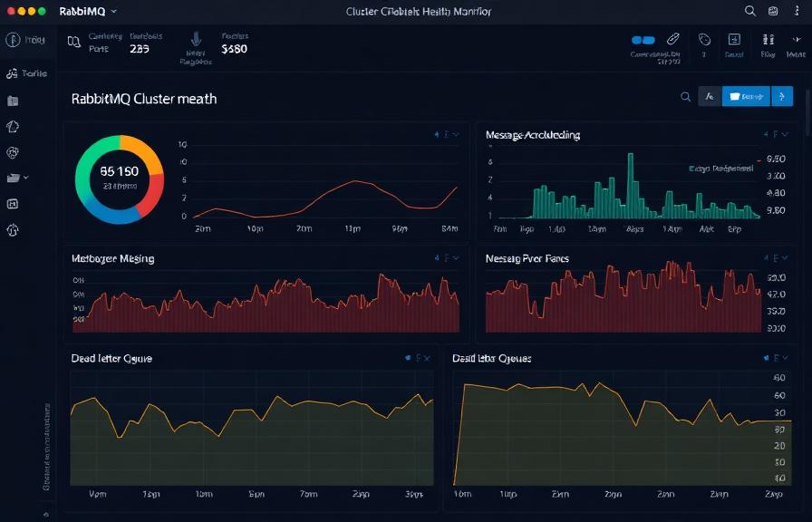Switch off the first blue toggle top right
Viewport: 812px width, 522px height.
pos(637,40)
